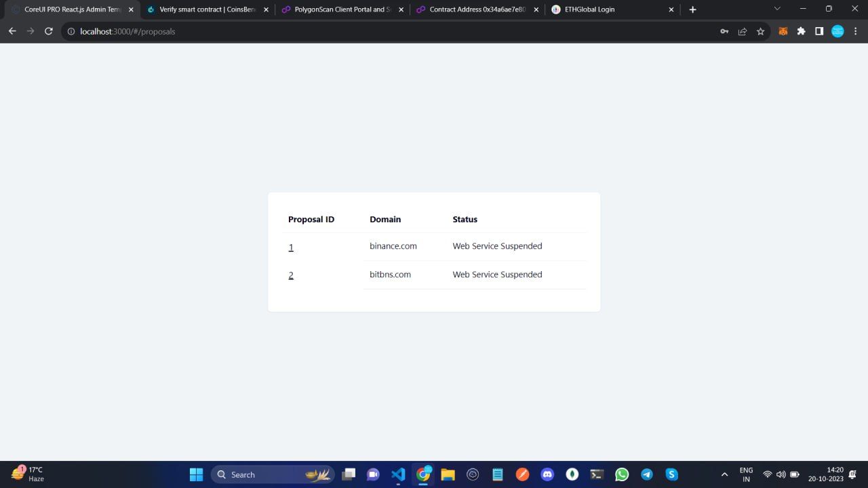Open the Chrome profile avatar
The image size is (868, 488).
click(837, 31)
